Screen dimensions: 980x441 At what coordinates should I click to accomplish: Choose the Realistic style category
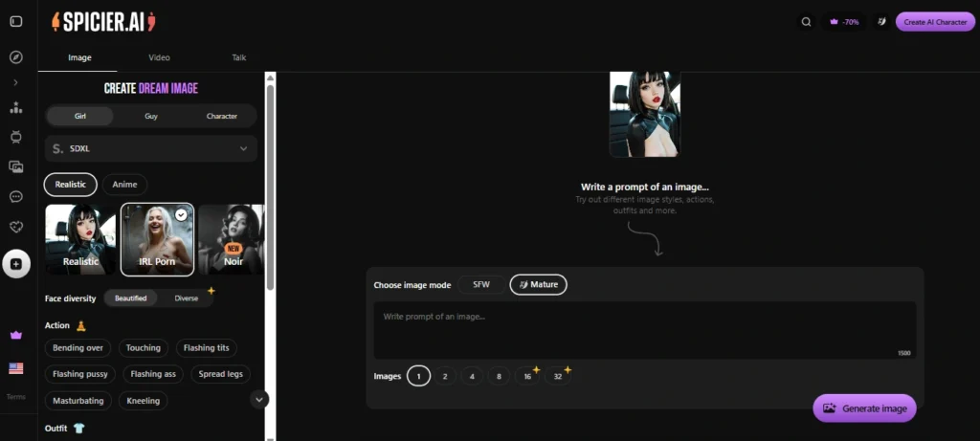(x=70, y=185)
